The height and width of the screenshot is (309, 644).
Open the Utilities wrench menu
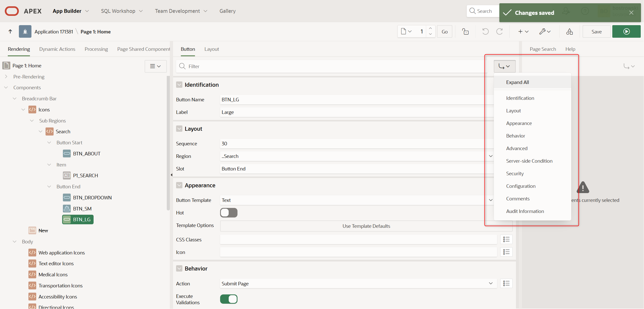(545, 32)
